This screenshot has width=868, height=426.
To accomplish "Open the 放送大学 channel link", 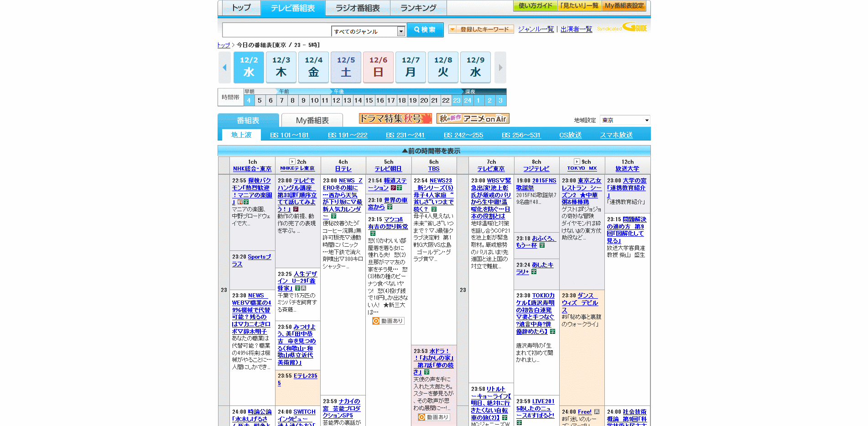I will pos(628,169).
